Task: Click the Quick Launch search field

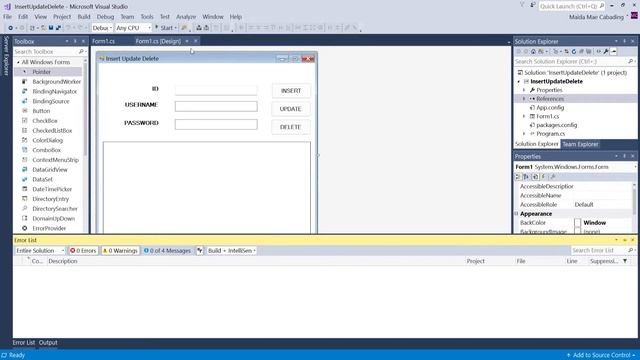Action: point(571,6)
